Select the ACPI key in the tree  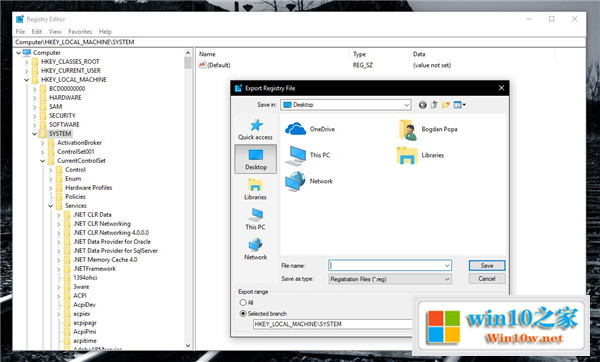pos(80,296)
